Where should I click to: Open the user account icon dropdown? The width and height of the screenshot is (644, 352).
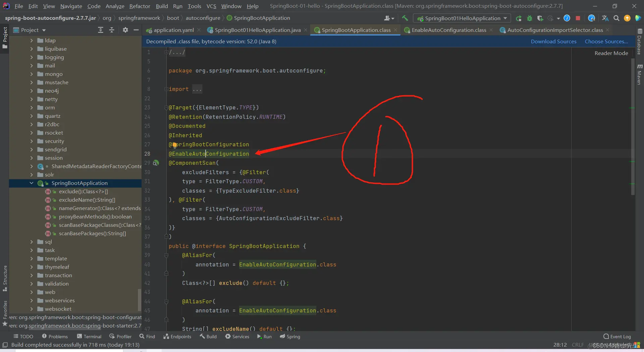[389, 18]
